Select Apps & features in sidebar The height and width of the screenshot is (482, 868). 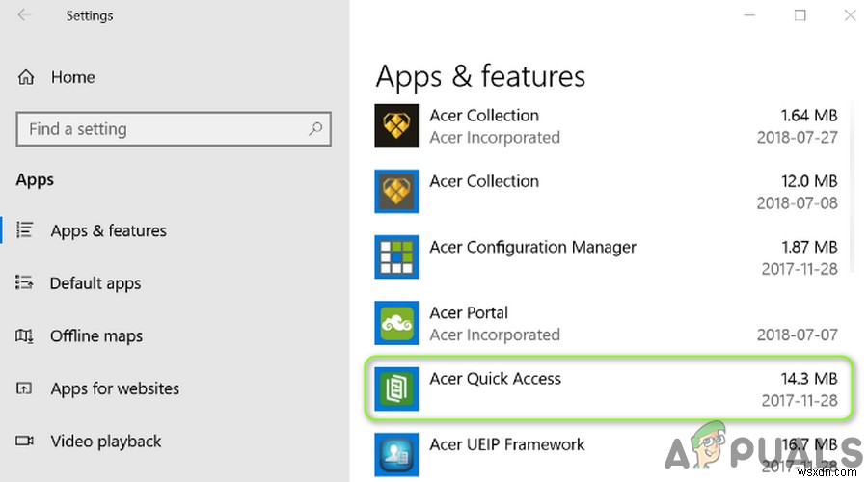coord(108,230)
